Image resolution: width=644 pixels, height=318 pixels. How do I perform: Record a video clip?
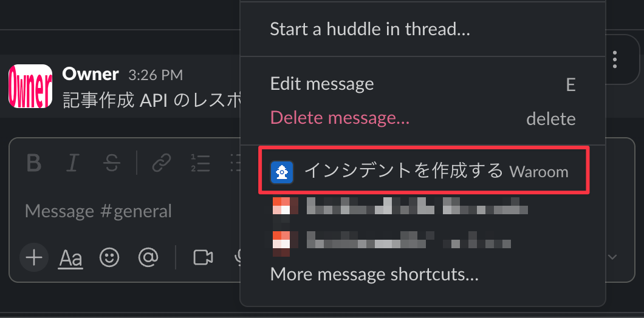pyautogui.click(x=203, y=257)
